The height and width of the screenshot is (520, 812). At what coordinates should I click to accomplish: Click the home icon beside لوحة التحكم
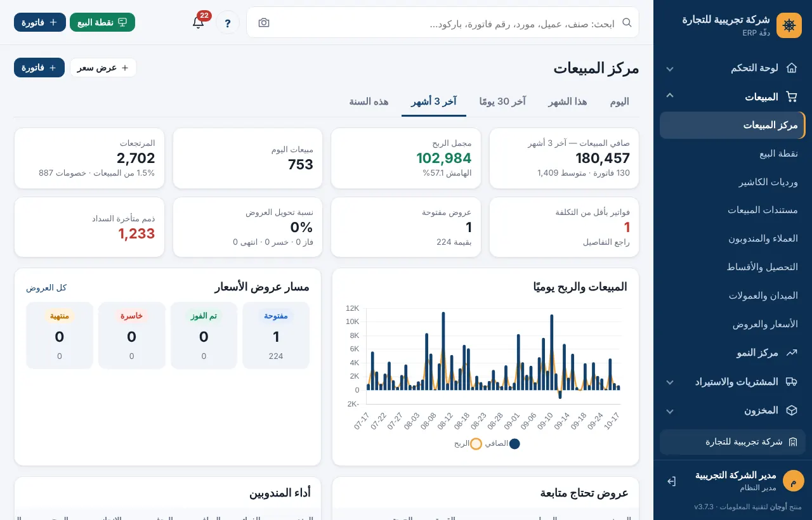[791, 68]
